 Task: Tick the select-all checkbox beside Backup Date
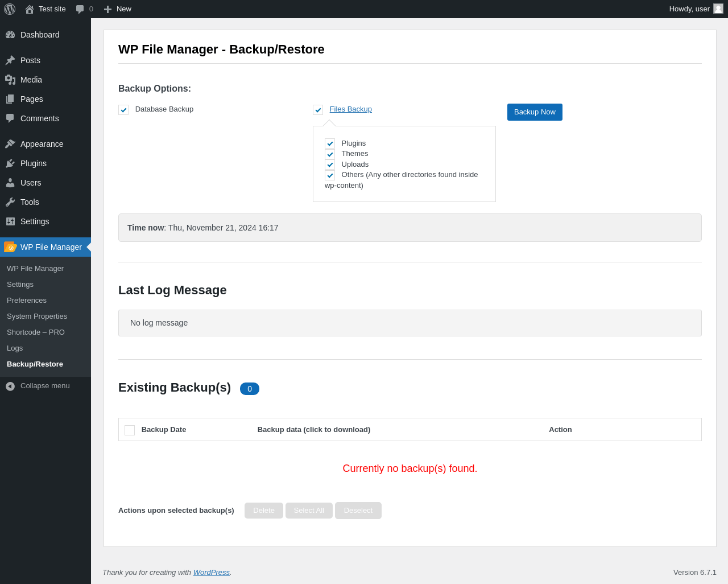pyautogui.click(x=130, y=430)
